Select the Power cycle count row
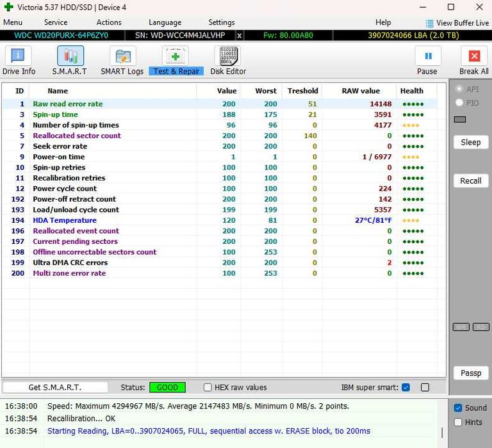Viewport: 492px width, 448px height. (220, 189)
